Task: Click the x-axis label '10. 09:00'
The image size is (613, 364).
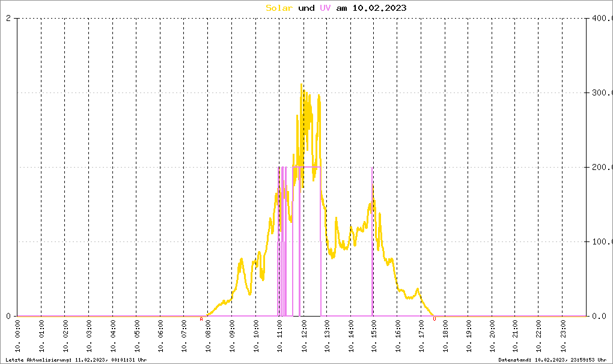Action: coord(232,336)
